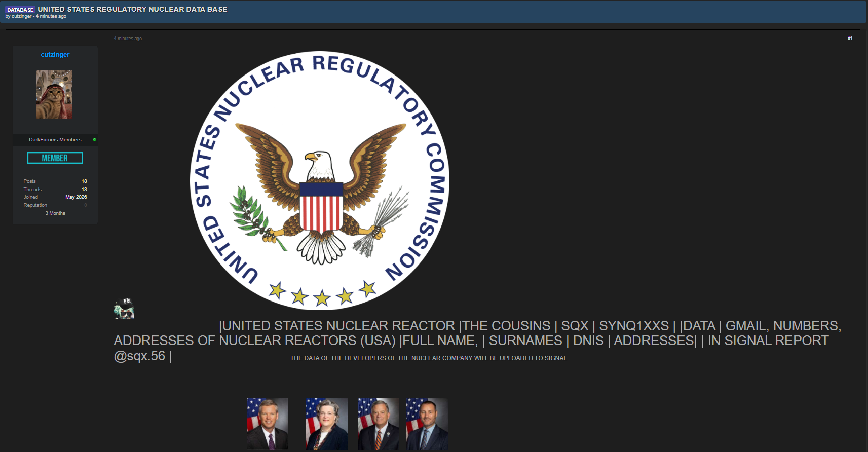This screenshot has width=868, height=452.
Task: Click the thread title UNITED STATES REGULATORY NUCLEAR DATA BASE
Action: [133, 9]
